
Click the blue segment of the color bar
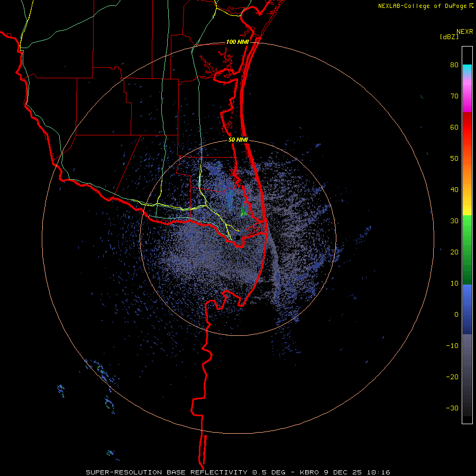point(467,309)
